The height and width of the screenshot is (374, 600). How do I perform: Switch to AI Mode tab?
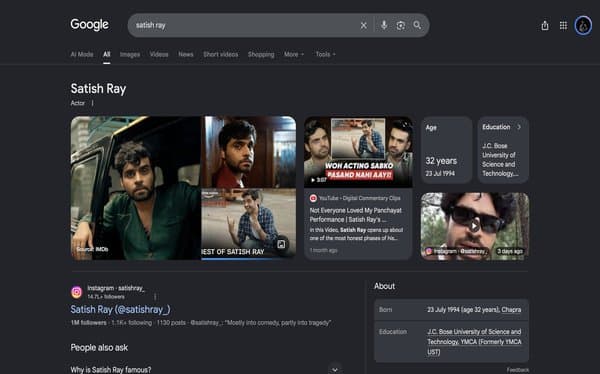82,54
